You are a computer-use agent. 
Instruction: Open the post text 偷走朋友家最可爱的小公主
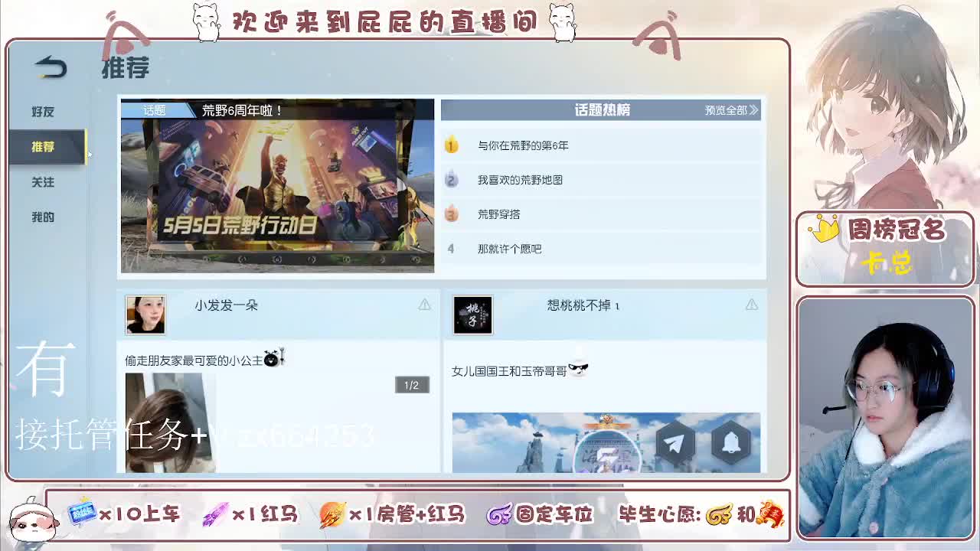coord(194,360)
